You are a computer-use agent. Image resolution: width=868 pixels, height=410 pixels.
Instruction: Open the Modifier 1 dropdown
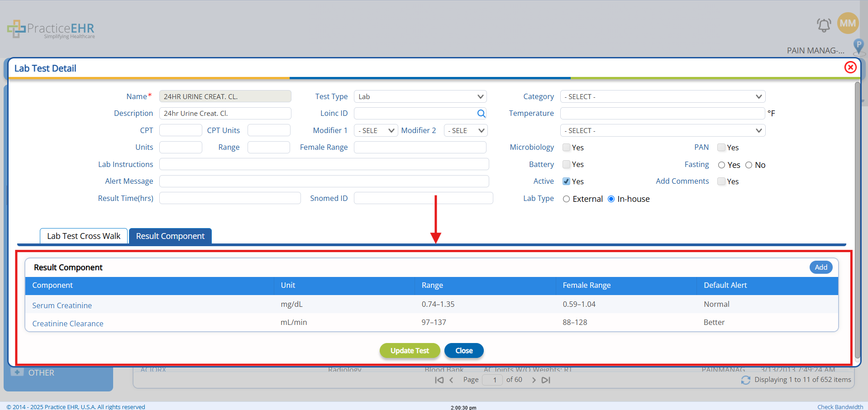(x=376, y=131)
